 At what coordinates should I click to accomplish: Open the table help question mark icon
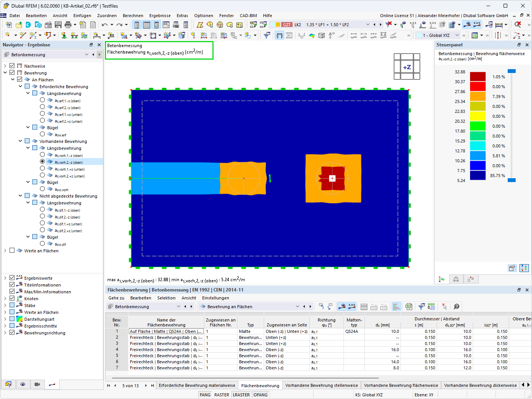[457, 307]
